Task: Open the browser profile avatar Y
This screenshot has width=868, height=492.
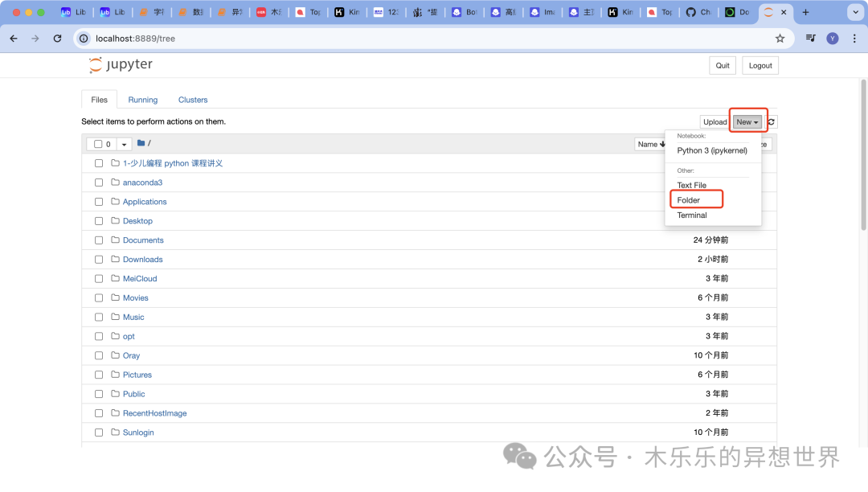Action: coord(832,39)
